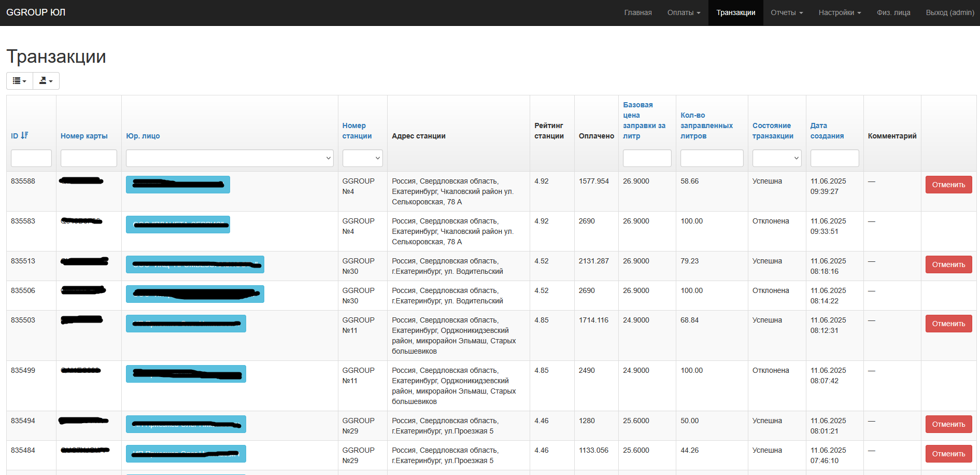Click liters value 44.26
The height and width of the screenshot is (475, 980).
pyautogui.click(x=690, y=450)
